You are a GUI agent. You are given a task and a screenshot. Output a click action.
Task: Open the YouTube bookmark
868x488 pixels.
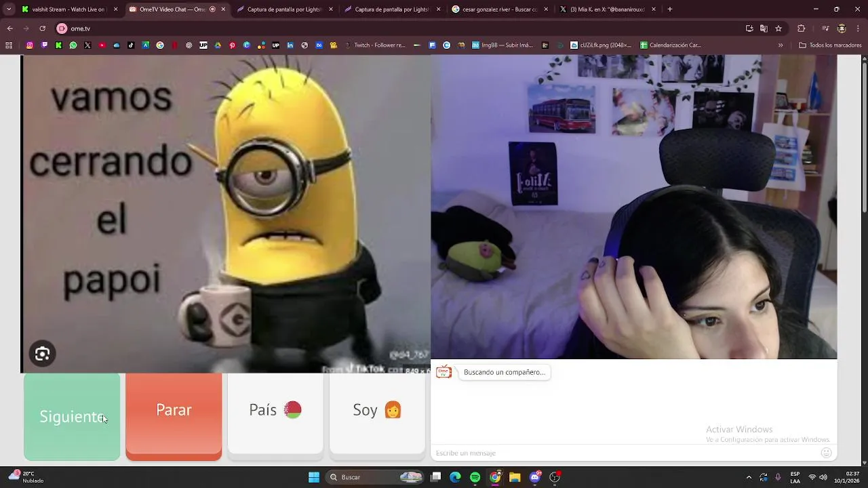102,45
